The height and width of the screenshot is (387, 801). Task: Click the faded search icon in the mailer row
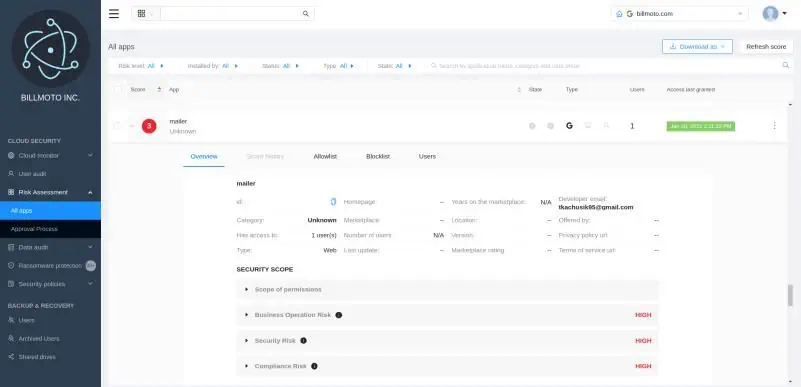point(606,126)
